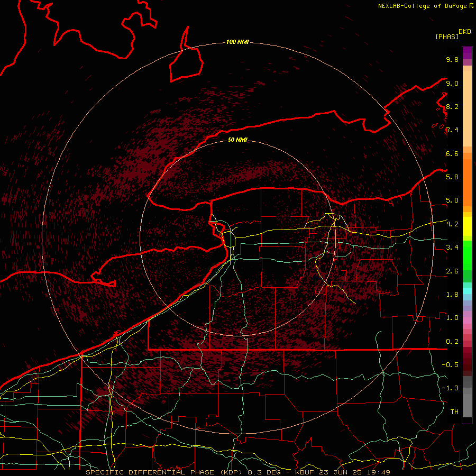The height and width of the screenshot is (476, 476).
Task: Click the 6.6 scale value
Action: pyautogui.click(x=452, y=153)
